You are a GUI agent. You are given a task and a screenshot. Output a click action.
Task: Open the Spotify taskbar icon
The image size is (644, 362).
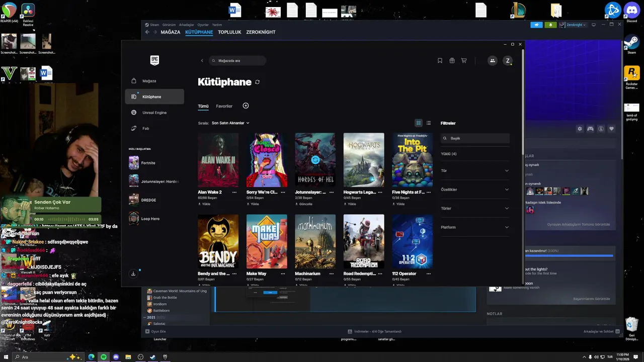click(104, 357)
